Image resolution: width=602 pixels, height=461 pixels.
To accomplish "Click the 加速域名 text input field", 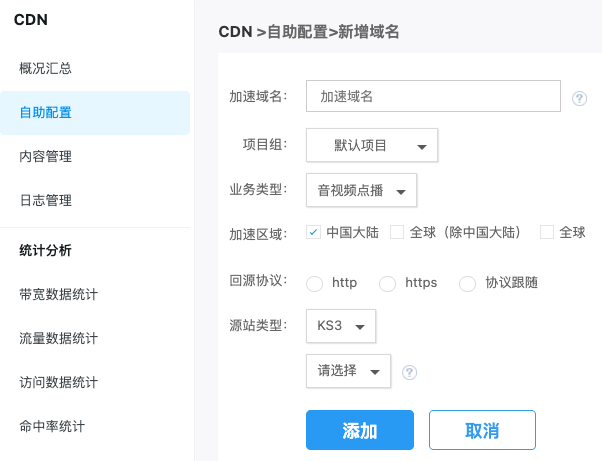I will tap(433, 97).
